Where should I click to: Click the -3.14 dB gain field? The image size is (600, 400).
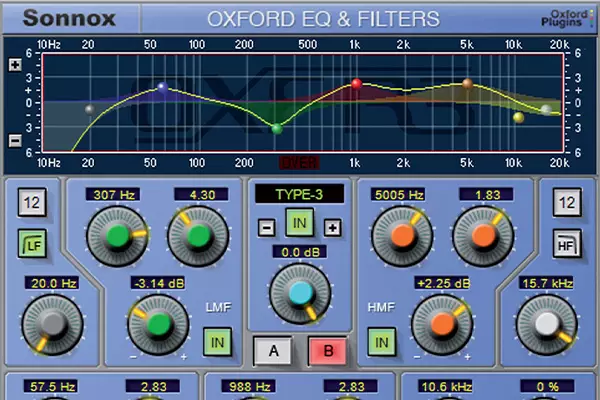click(158, 283)
